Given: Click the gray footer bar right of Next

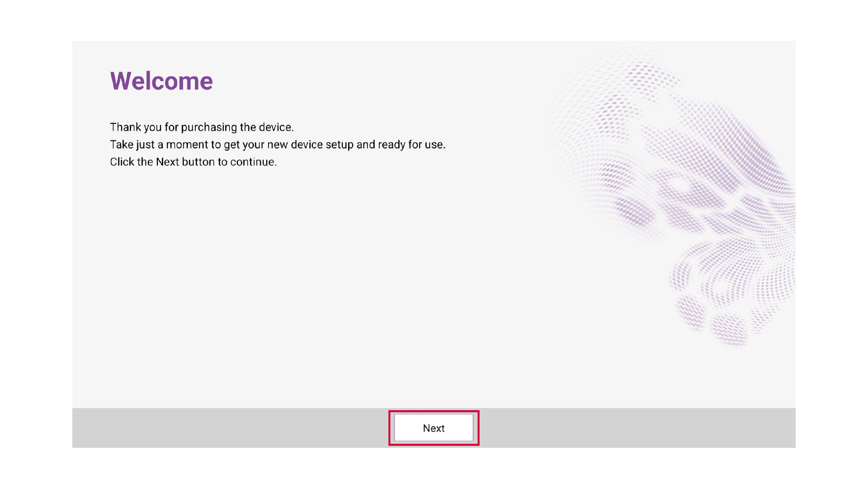Looking at the screenshot, I should (633, 428).
